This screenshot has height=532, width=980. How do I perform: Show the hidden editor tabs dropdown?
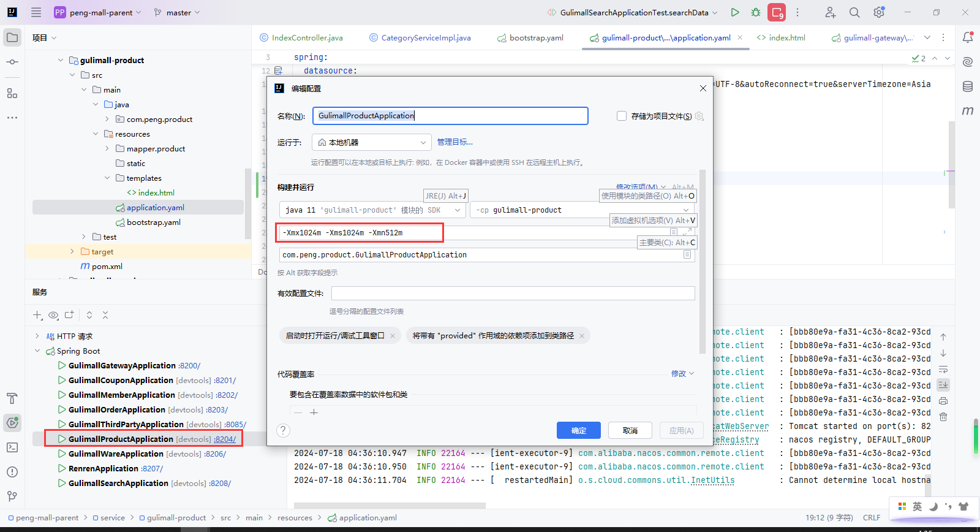click(927, 37)
